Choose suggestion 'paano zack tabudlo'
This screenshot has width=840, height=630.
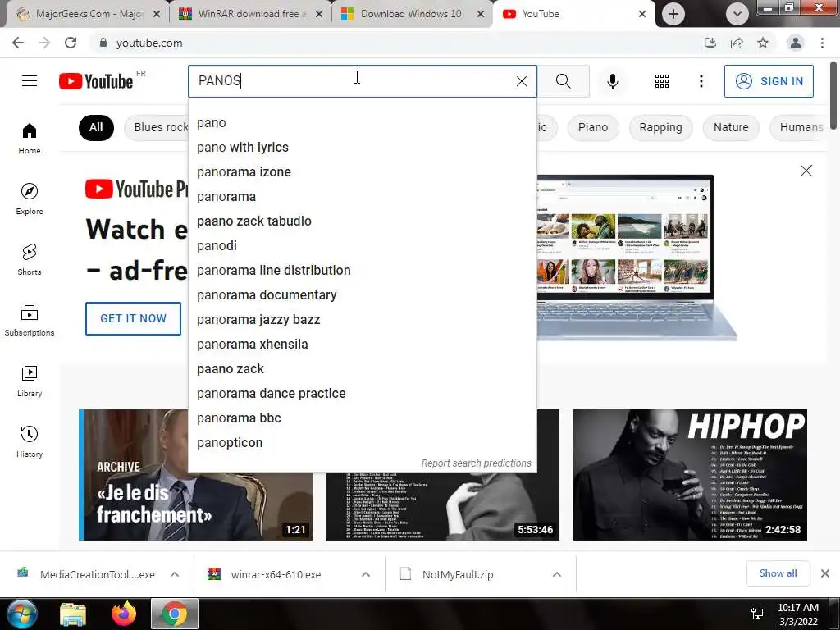[x=362, y=221]
